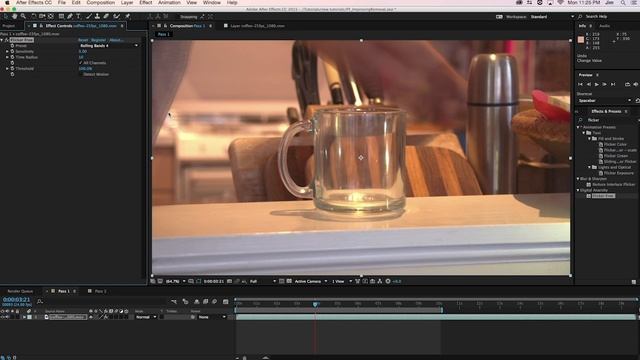Viewport: 640px width, 360px height.
Task: Switch to the Project panel tab
Action: (8, 26)
